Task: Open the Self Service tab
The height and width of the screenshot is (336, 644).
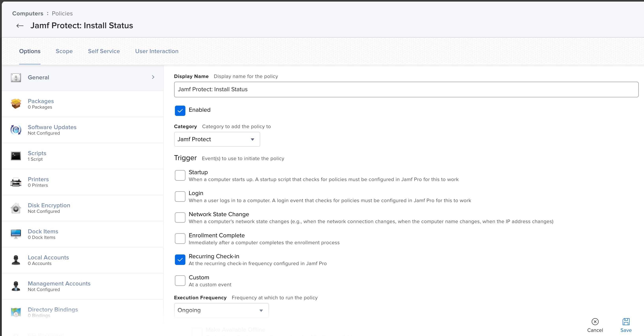Action: pos(104,51)
